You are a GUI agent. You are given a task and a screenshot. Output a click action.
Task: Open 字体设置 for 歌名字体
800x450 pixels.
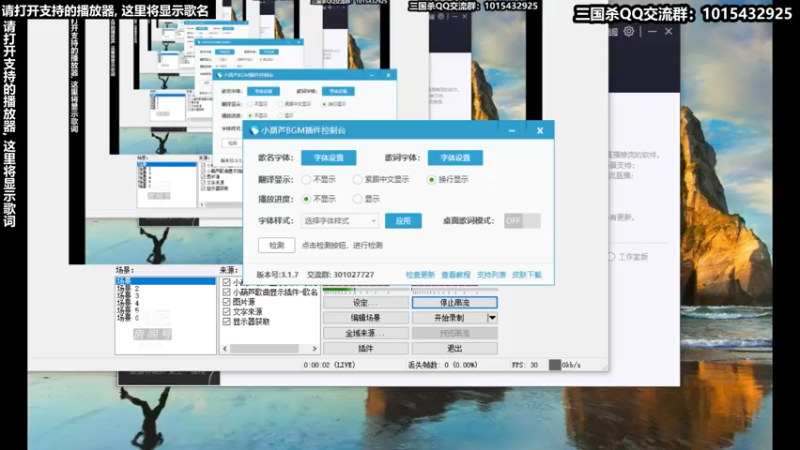point(329,158)
